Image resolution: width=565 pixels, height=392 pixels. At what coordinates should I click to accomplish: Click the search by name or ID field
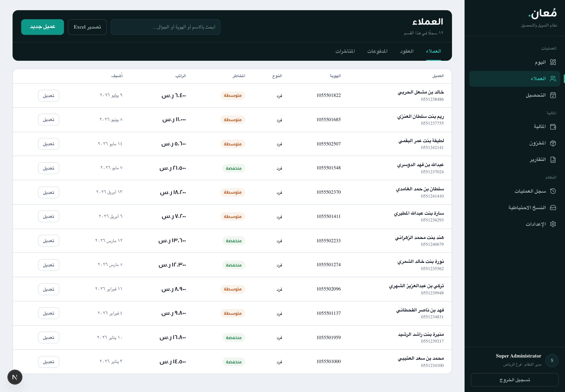[x=165, y=27]
